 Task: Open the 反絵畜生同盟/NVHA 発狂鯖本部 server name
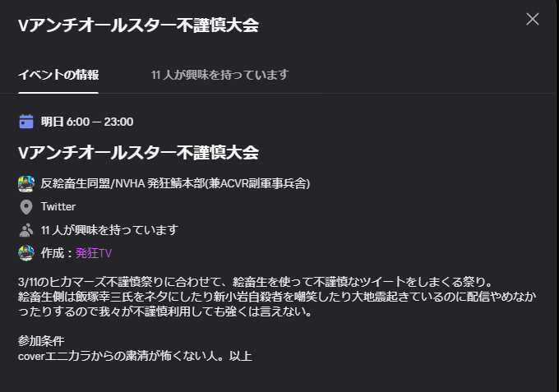tap(175, 183)
